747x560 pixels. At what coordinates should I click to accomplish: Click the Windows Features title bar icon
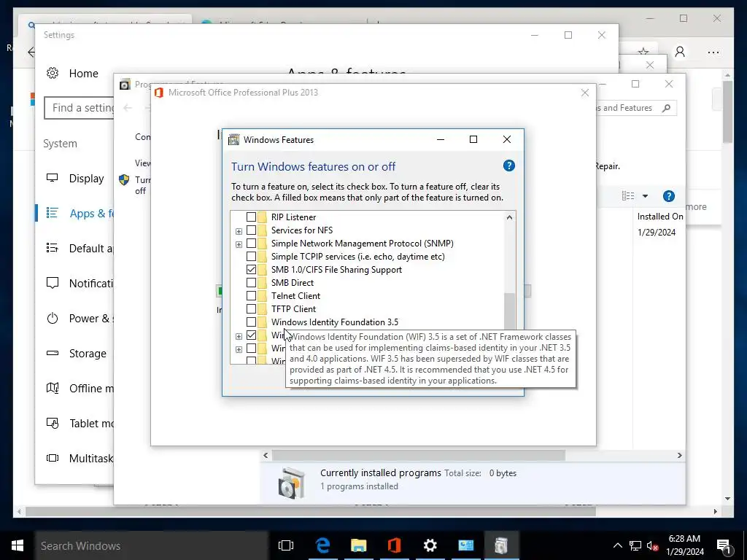(x=234, y=139)
